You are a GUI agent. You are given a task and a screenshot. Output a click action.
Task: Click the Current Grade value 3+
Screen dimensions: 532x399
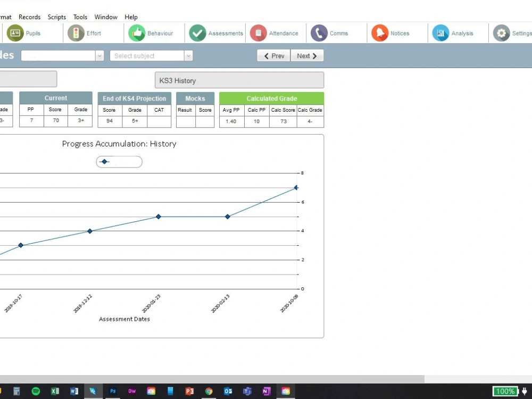tap(80, 120)
